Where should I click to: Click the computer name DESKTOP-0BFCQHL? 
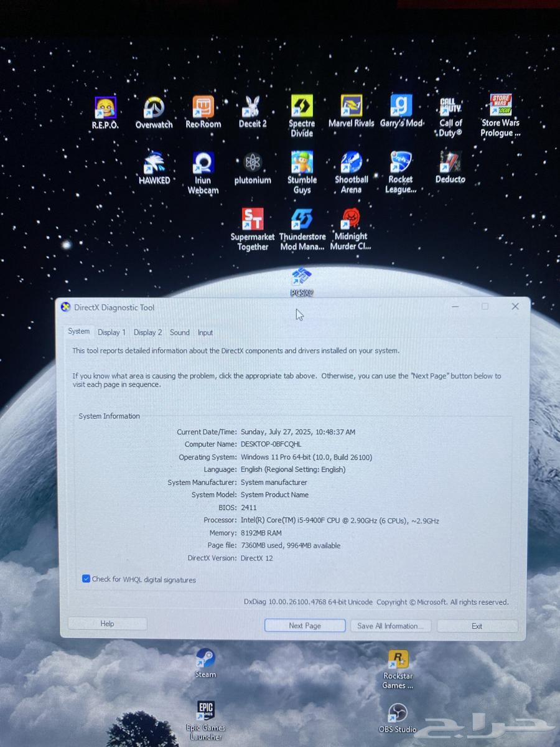(271, 444)
